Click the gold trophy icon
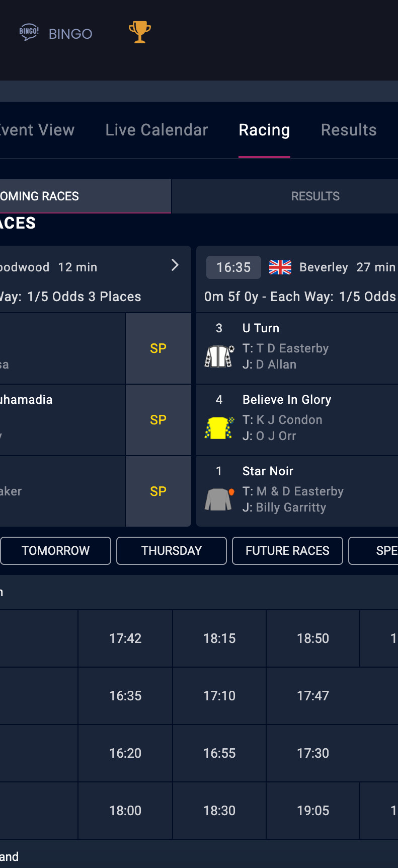The image size is (398, 868). [x=139, y=32]
